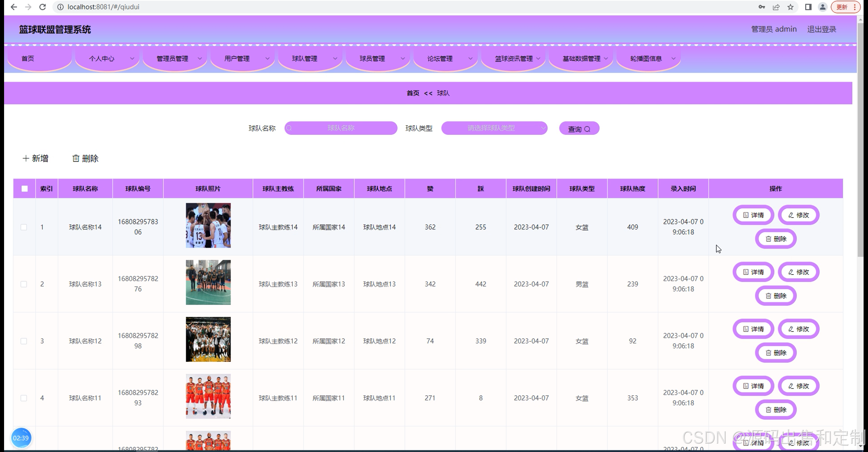Click the 球队名称 search input field
This screenshot has height=452, width=868.
(x=341, y=128)
